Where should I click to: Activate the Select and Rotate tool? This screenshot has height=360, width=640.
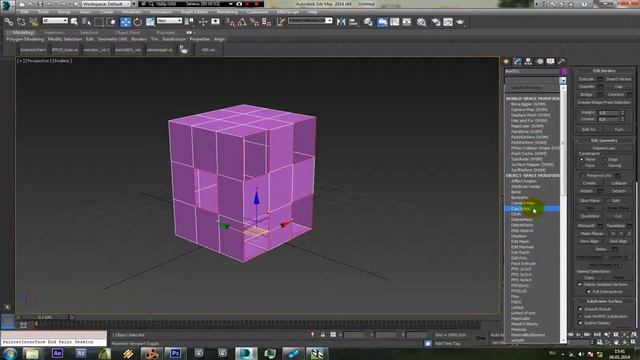coord(138,22)
